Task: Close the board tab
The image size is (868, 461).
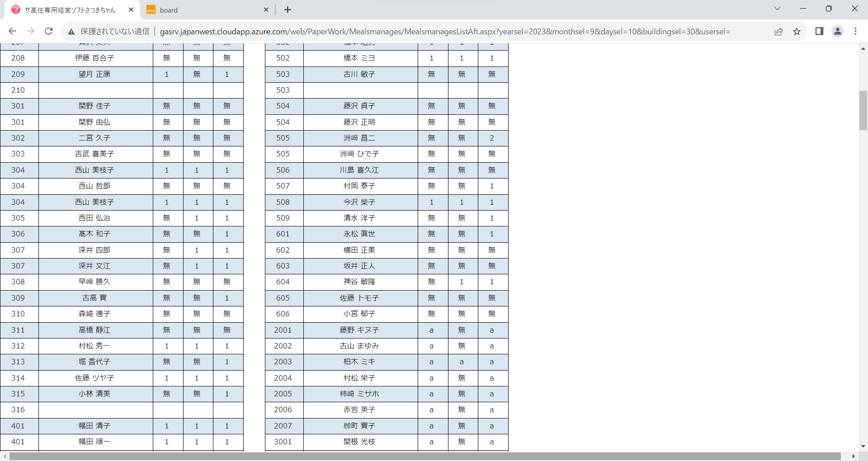Action: click(266, 9)
